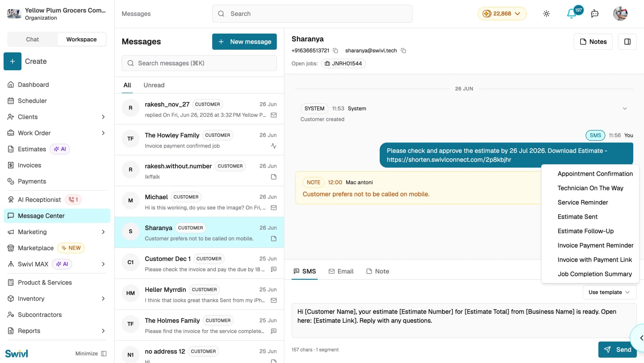This screenshot has height=363, width=644.
Task: Click activity icon in Howley Family row
Action: click(x=274, y=146)
